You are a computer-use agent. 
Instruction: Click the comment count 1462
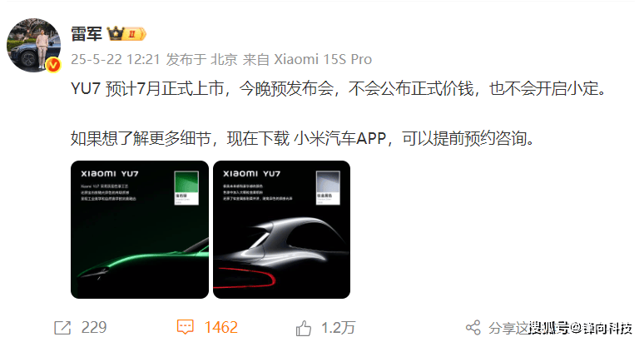(x=221, y=327)
